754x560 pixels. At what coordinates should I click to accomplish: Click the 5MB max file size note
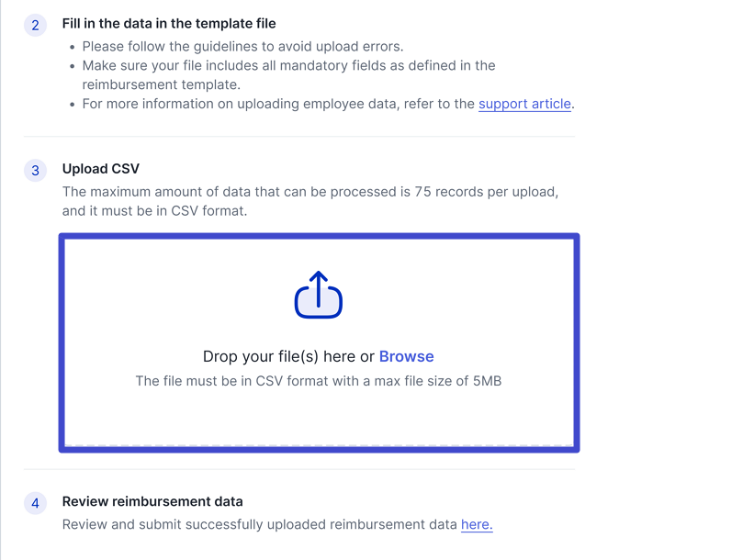(318, 380)
